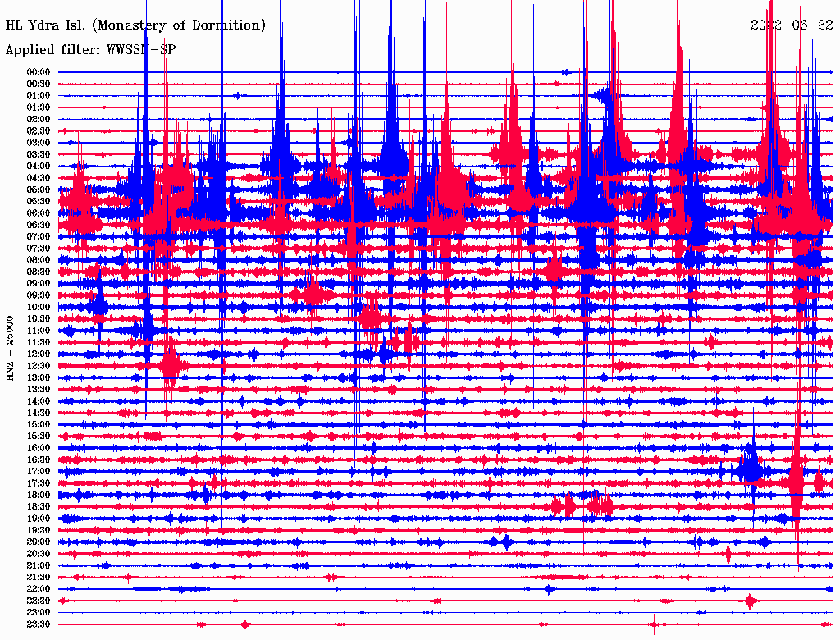Image resolution: width=840 pixels, height=640 pixels.
Task: Select the 06:30 time label
Action: 39,225
